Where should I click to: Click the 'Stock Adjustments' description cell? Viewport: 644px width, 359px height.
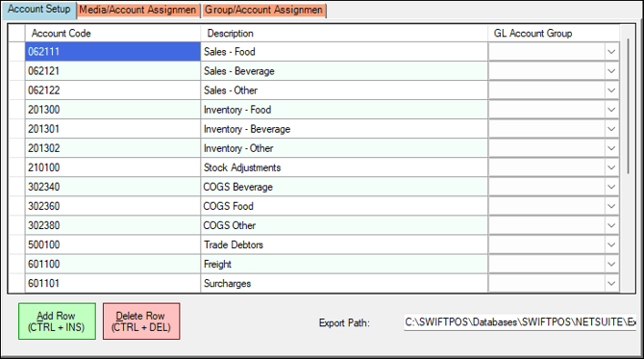pos(344,167)
